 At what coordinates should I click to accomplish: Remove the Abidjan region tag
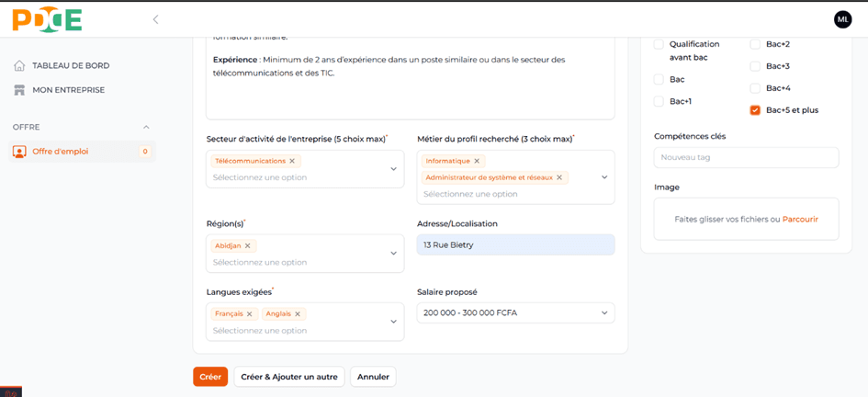tap(248, 245)
